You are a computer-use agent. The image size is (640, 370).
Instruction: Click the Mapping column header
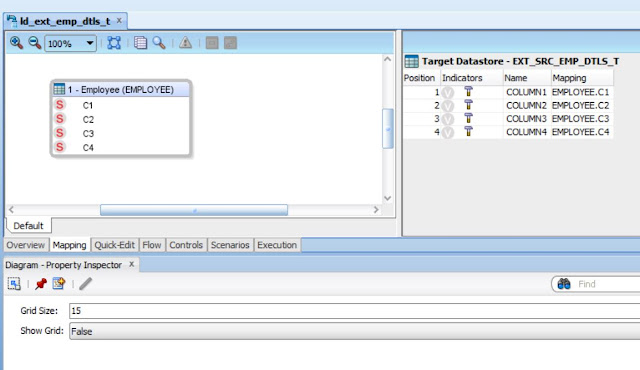(x=582, y=78)
